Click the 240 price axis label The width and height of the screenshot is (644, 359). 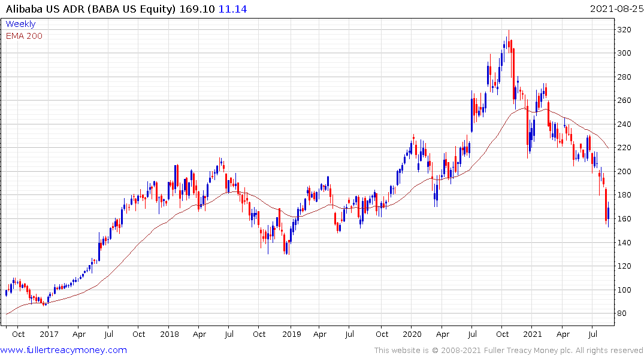tap(624, 124)
